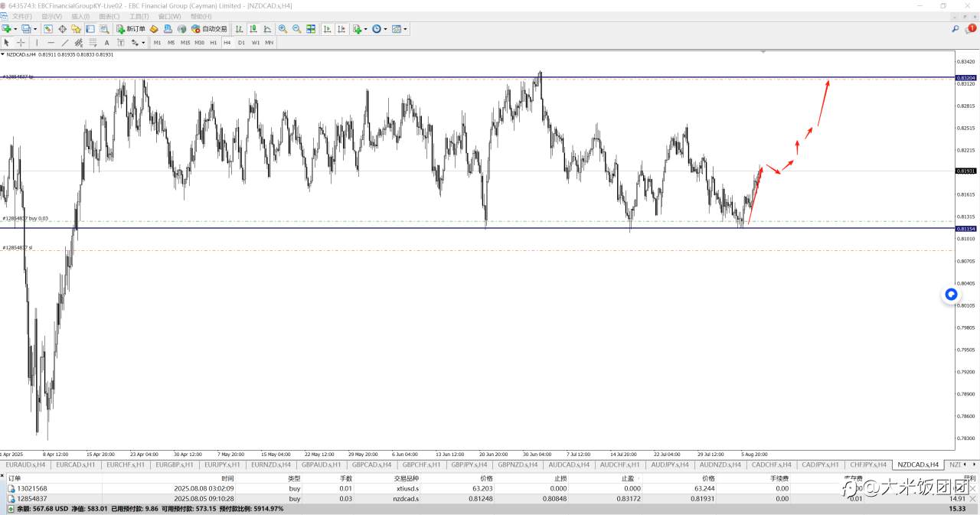The image size is (980, 515).
Task: Enable H1 timeframe
Action: (214, 43)
